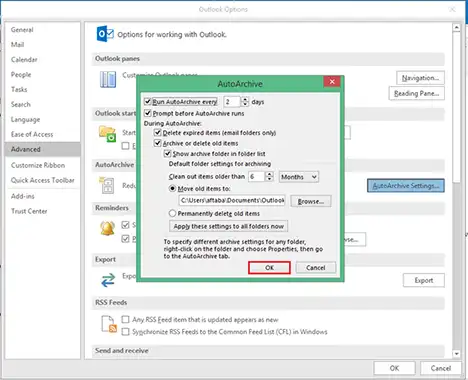This screenshot has height=380, width=468.
Task: Check Any RSS Feed item updated checkbox
Action: [x=125, y=319]
